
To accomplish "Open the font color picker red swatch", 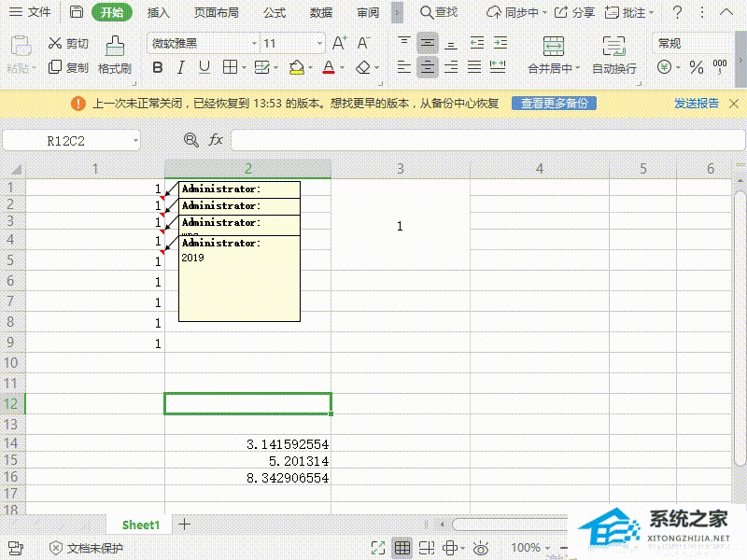I will [330, 66].
